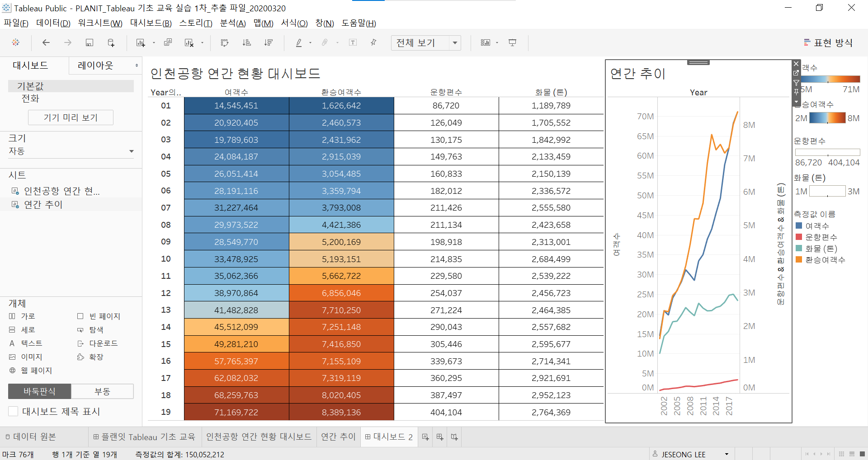The height and width of the screenshot is (460, 868).
Task: Remove the 연간 추이 object with the X
Action: tap(796, 64)
